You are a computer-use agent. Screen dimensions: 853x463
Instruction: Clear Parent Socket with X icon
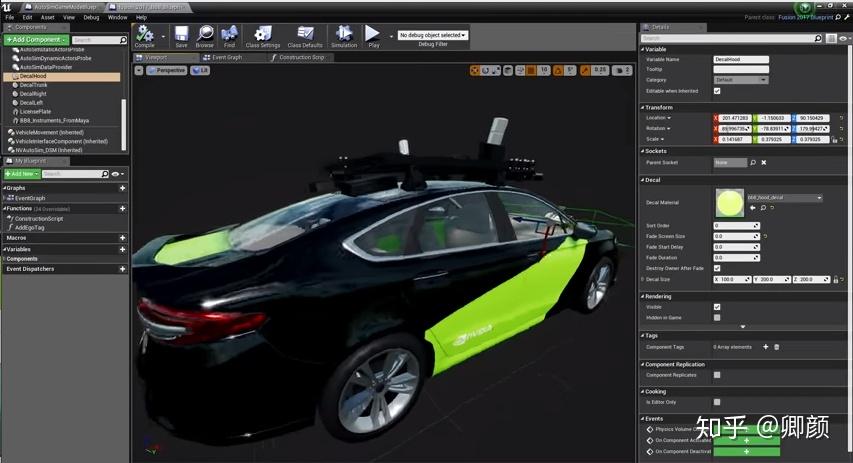[764, 162]
